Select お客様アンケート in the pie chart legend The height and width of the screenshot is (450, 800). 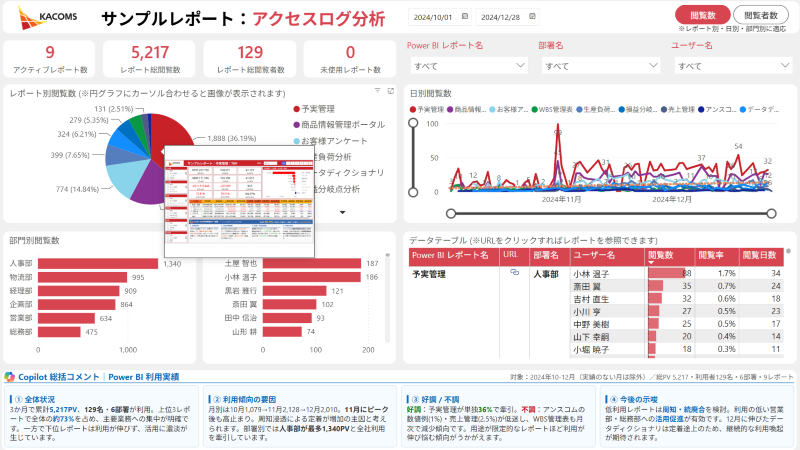tap(330, 141)
